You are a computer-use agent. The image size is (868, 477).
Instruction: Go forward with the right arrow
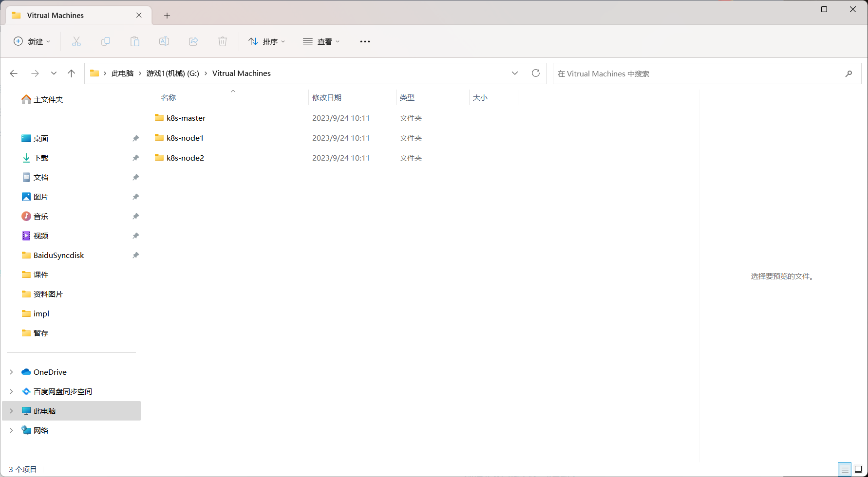click(35, 73)
